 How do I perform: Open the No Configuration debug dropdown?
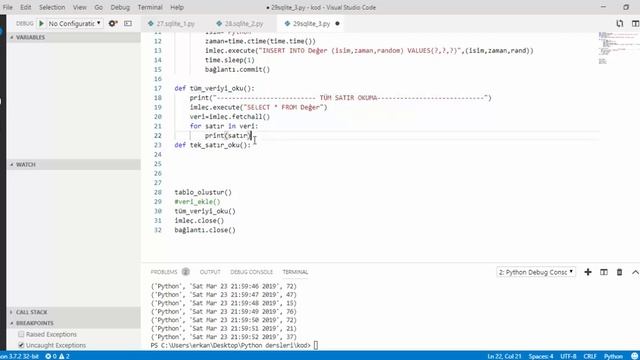75,24
